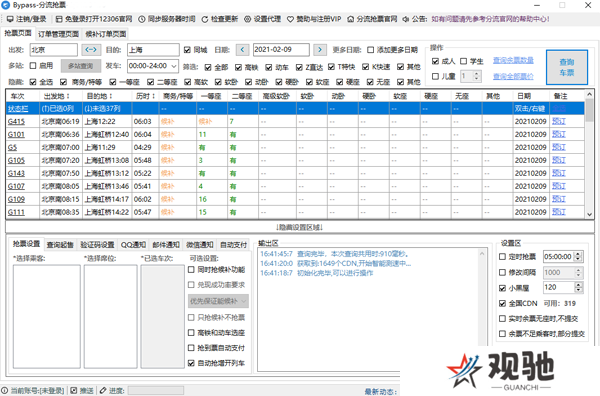
Task: Click the sponsor and register VIP heart icon
Action: [290, 19]
